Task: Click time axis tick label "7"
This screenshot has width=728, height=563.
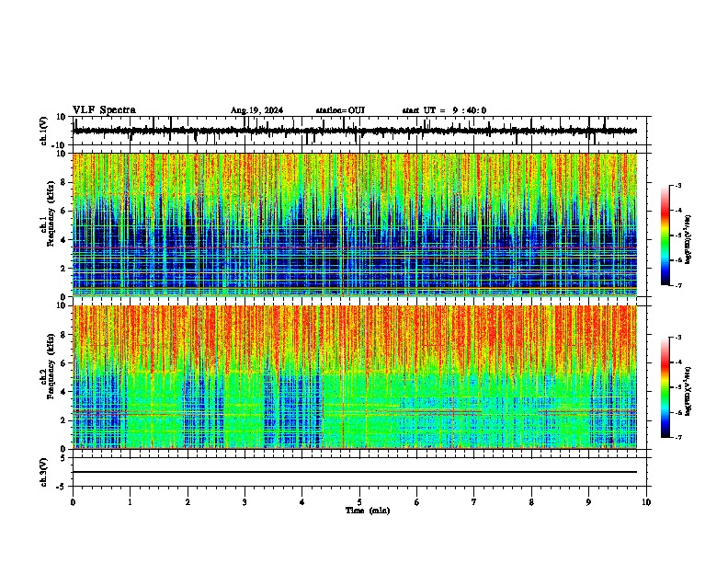Action: [x=474, y=502]
